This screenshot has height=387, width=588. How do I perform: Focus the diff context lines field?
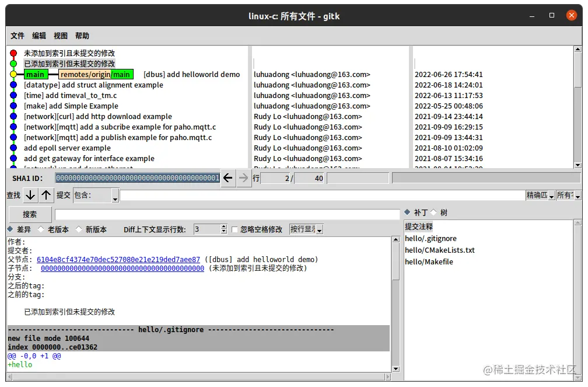click(208, 229)
